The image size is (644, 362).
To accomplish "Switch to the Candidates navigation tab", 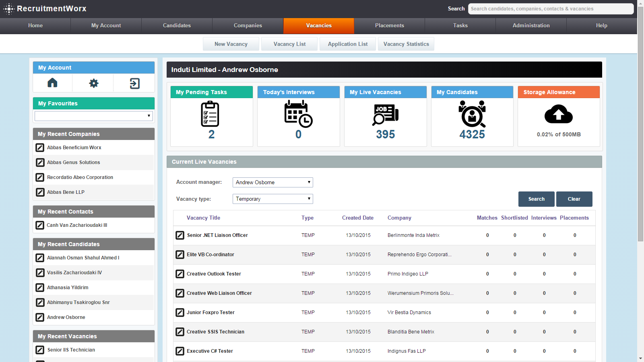I will pos(177,25).
